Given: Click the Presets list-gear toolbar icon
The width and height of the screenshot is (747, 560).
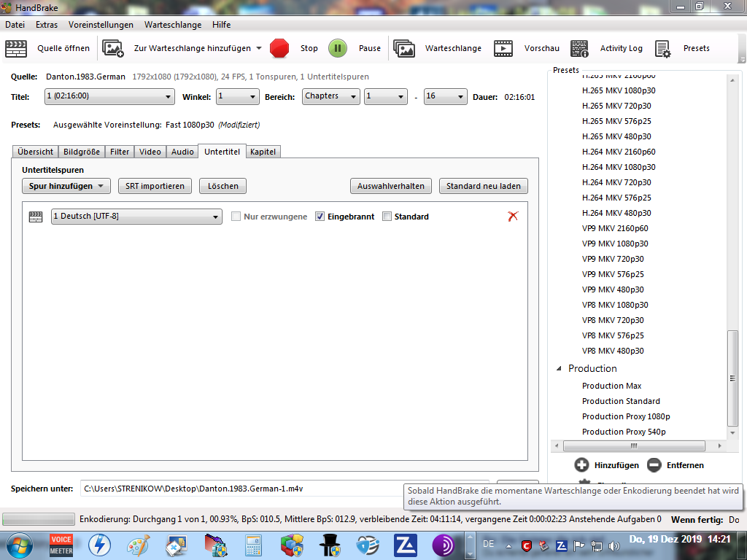Looking at the screenshot, I should [662, 48].
